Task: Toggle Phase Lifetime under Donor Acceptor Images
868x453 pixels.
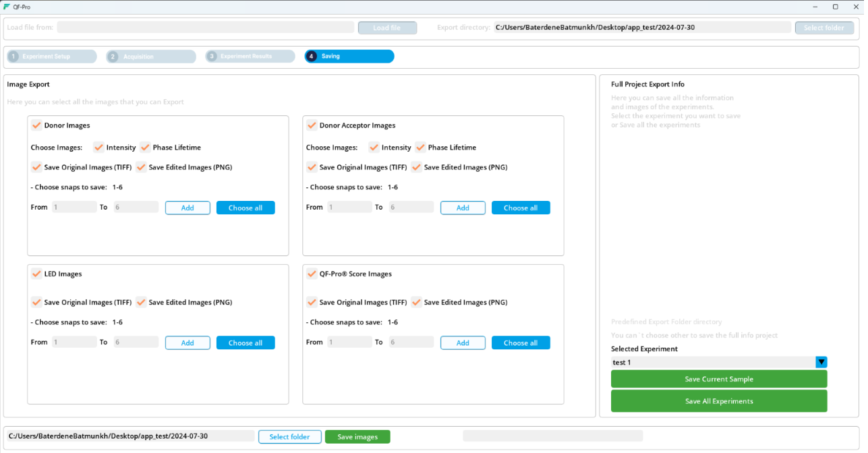Action: pyautogui.click(x=420, y=148)
